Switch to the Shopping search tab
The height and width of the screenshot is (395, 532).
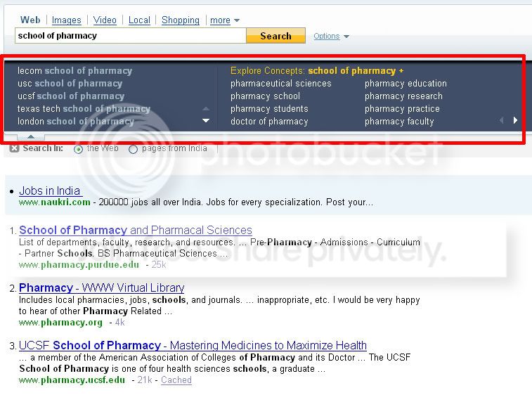181,20
